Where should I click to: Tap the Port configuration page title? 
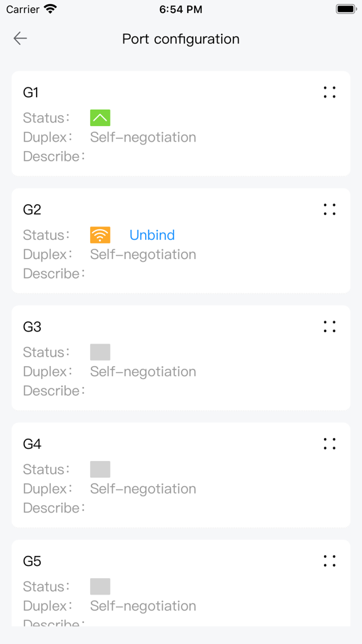(181, 39)
